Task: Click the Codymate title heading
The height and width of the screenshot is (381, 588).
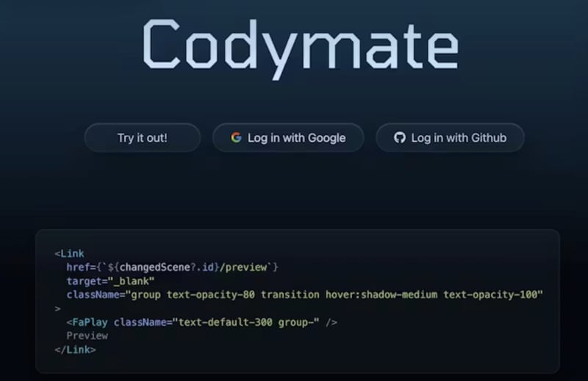Action: (x=300, y=44)
